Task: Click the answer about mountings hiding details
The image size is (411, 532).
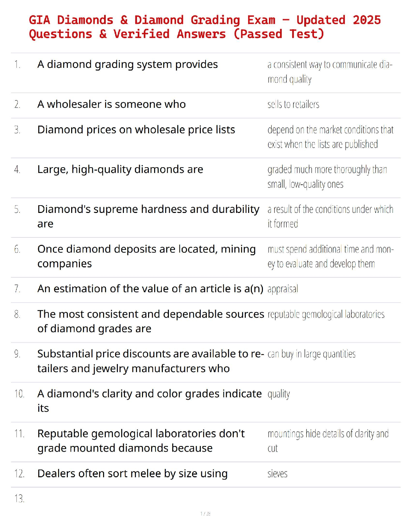Action: point(328,441)
